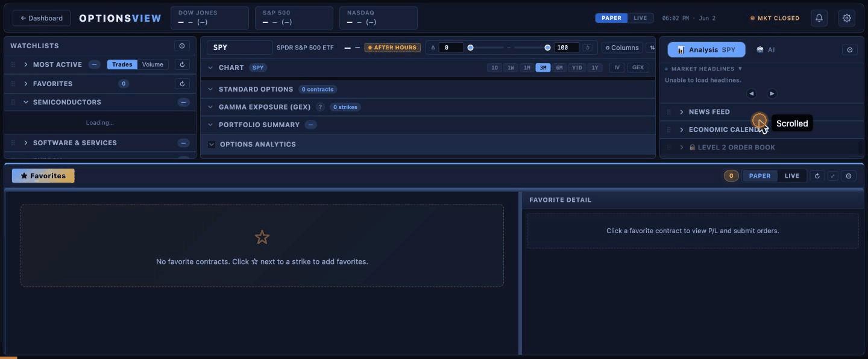Screen dimensions: 868x359
Task: Click the Level 2 Order Book lock icon
Action: [693, 148]
